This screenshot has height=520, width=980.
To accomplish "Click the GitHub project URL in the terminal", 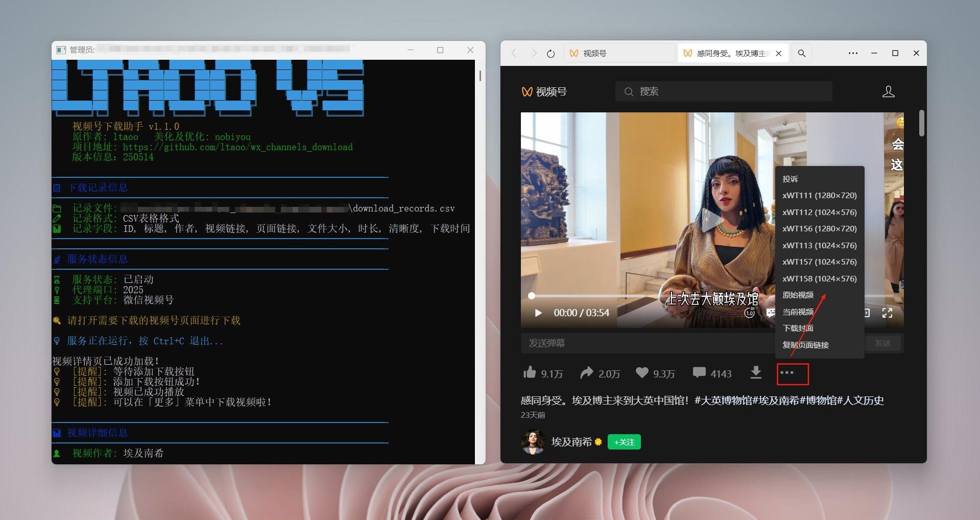I will (237, 147).
